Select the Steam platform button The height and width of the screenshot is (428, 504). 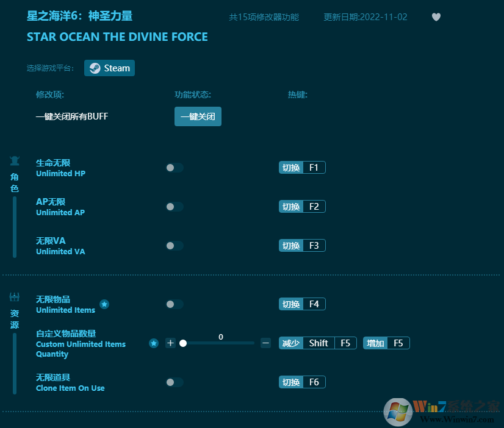click(109, 68)
